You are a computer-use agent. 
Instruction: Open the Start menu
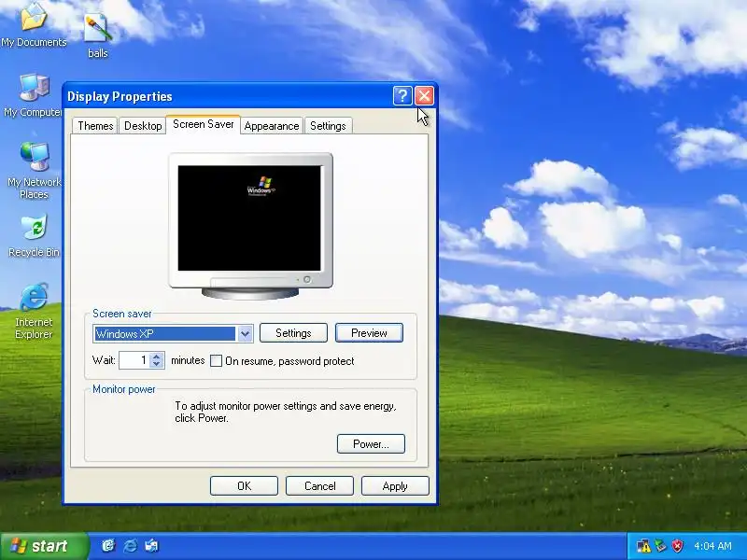click(x=44, y=546)
